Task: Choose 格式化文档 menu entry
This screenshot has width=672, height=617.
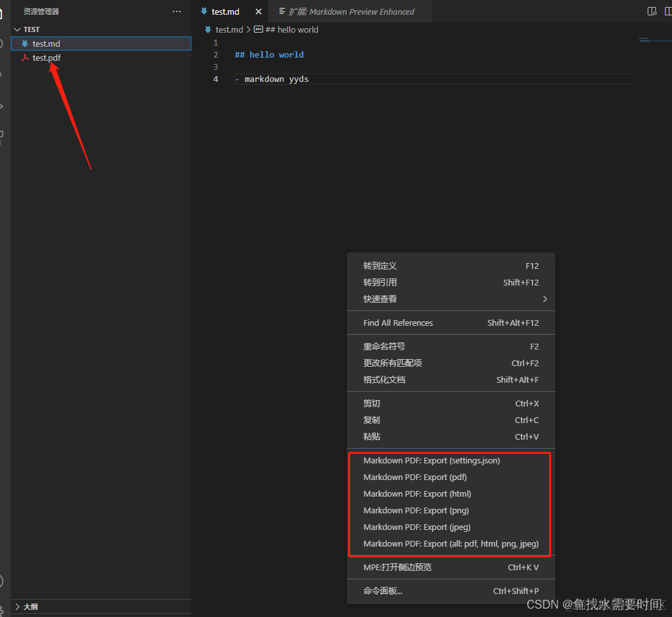Action: tap(451, 380)
